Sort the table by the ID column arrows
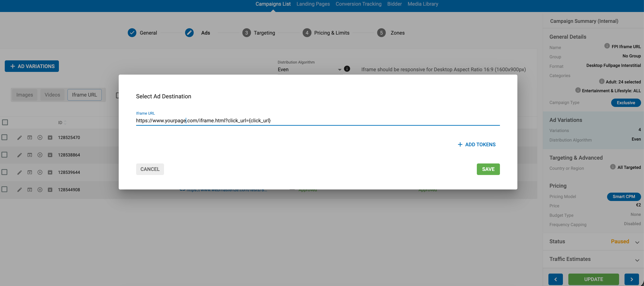 point(65,122)
